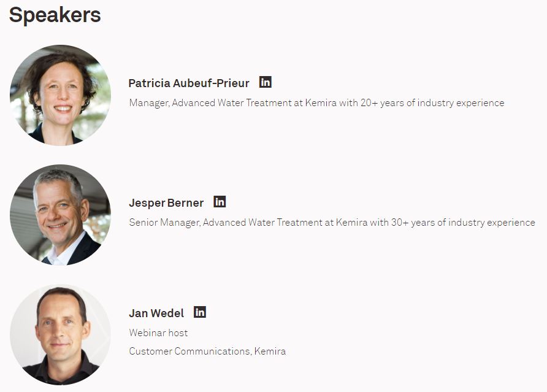Click the round photo beside Jan Wedel's name

(60, 334)
